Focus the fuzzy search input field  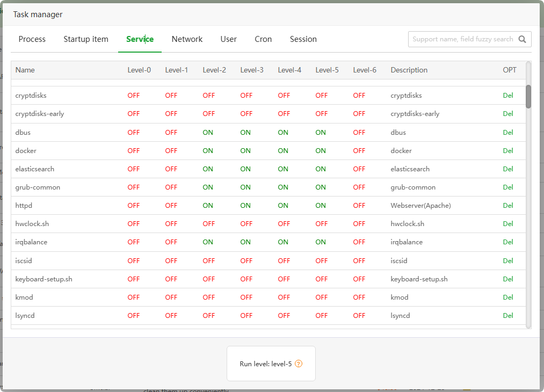462,39
